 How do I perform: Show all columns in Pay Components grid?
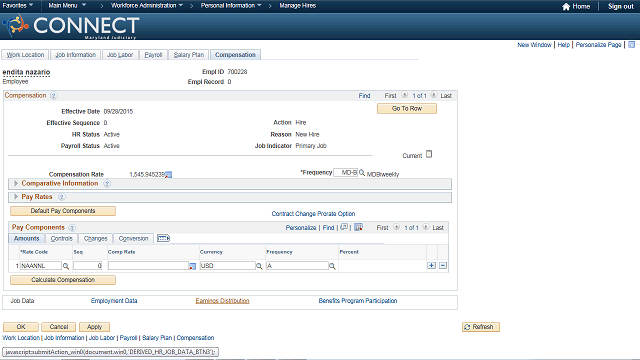click(x=163, y=238)
